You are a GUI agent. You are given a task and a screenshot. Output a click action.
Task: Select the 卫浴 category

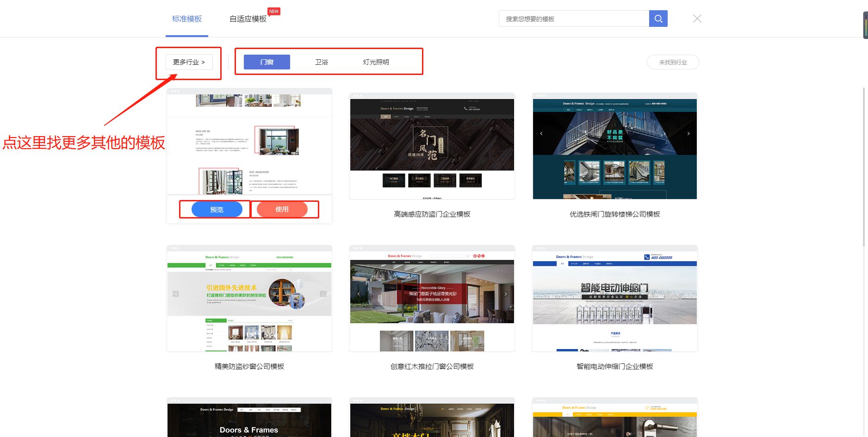[322, 62]
